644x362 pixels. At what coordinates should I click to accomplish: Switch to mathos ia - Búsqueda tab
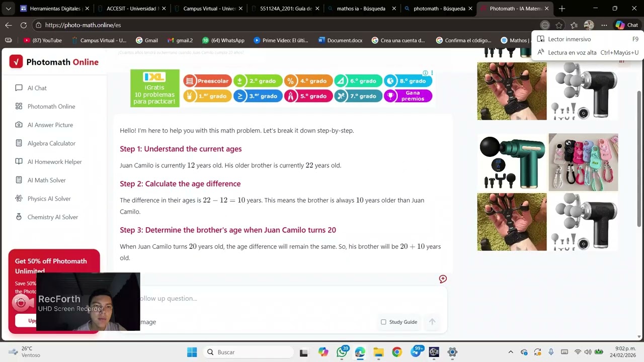click(x=362, y=9)
